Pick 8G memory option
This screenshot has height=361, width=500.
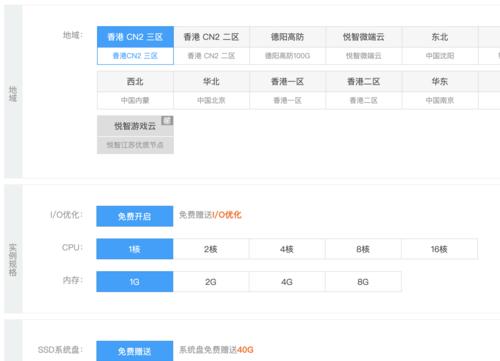363,282
